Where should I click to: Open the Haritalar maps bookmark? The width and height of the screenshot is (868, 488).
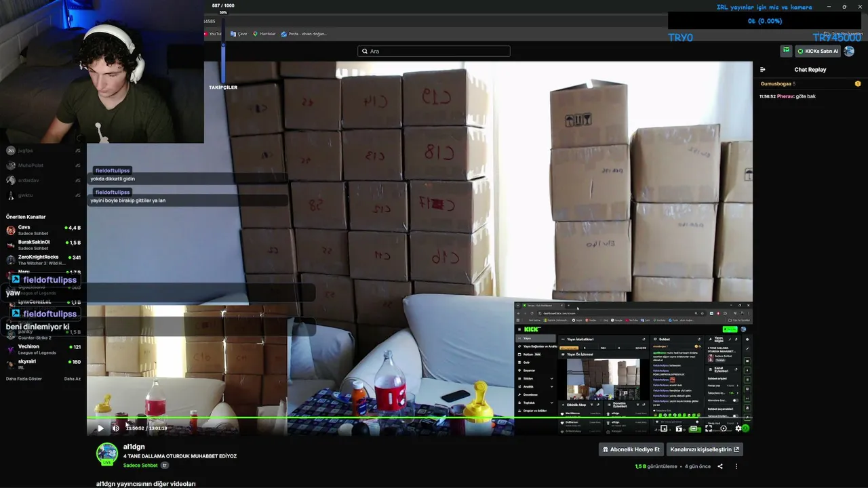coord(264,34)
